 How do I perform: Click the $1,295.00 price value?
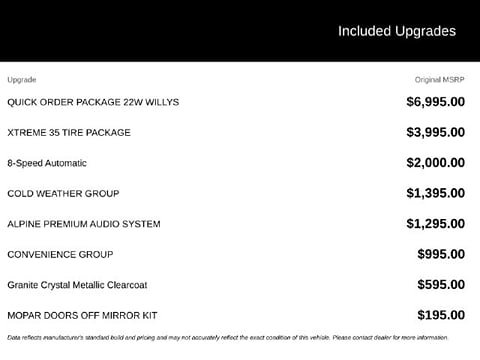[x=435, y=224]
